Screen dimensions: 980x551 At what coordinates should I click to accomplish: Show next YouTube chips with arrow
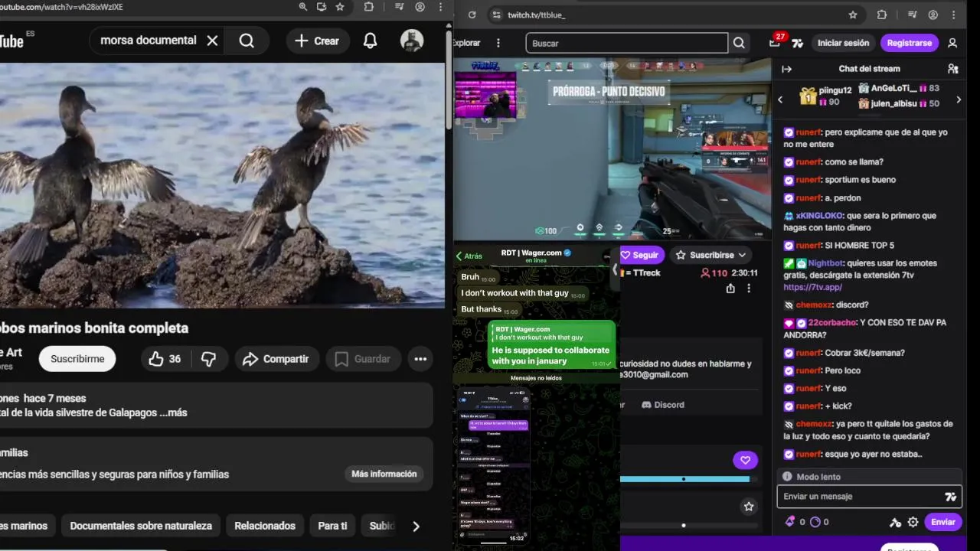[416, 526]
